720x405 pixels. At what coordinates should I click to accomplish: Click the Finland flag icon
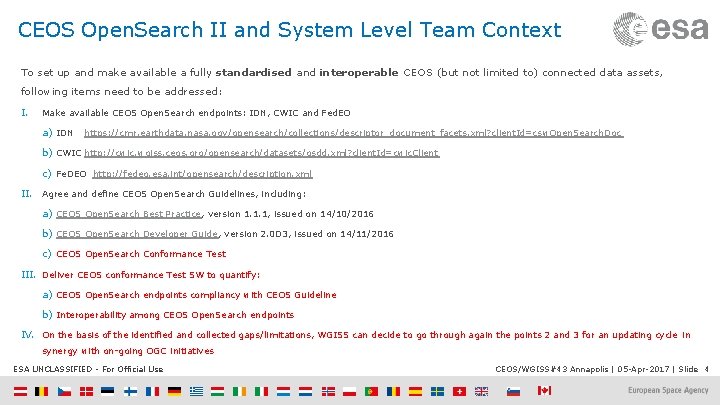[x=130, y=391]
